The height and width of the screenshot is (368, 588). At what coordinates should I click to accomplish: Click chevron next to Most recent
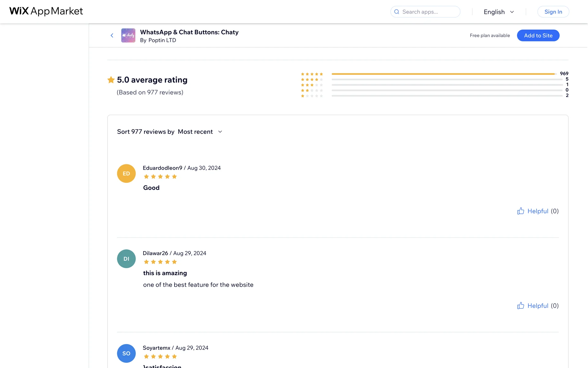[x=220, y=132]
